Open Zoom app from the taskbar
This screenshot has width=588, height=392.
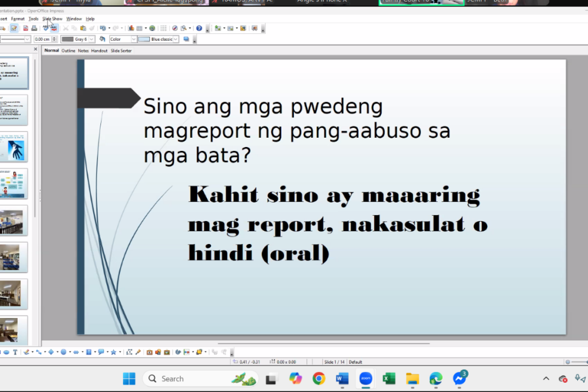coord(365,378)
